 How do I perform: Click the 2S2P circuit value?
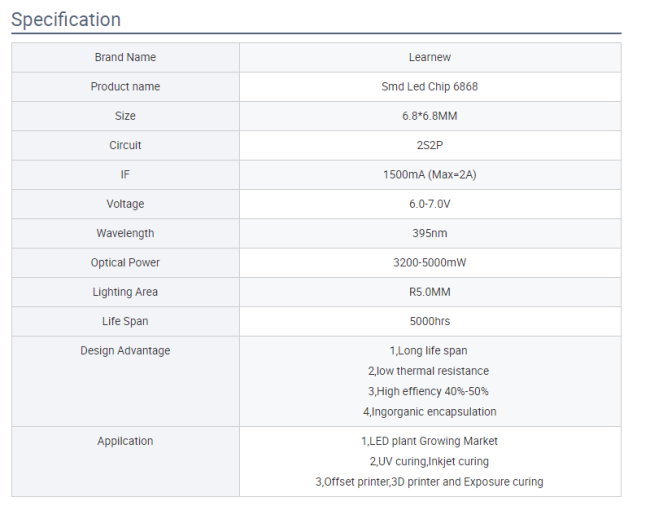pyautogui.click(x=430, y=145)
